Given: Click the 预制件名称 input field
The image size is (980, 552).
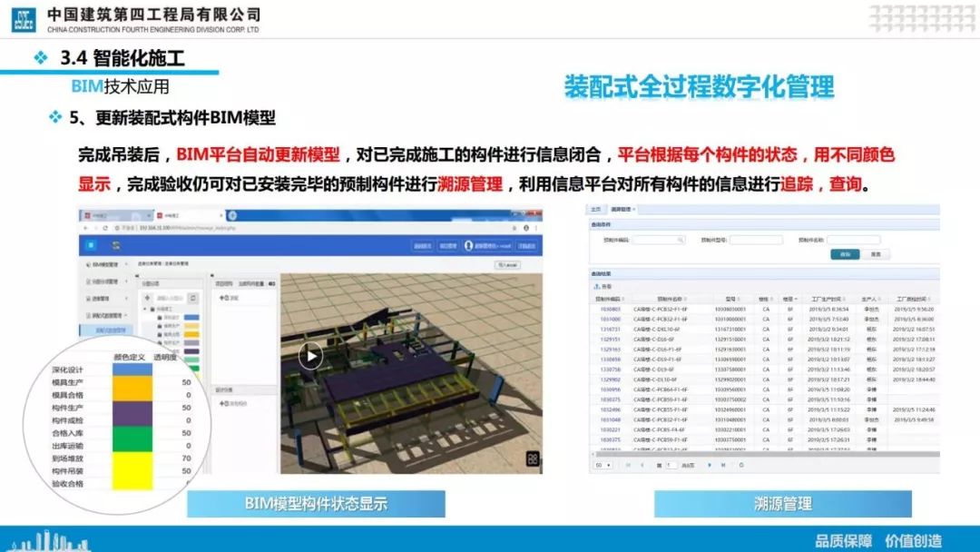Looking at the screenshot, I should tap(854, 240).
